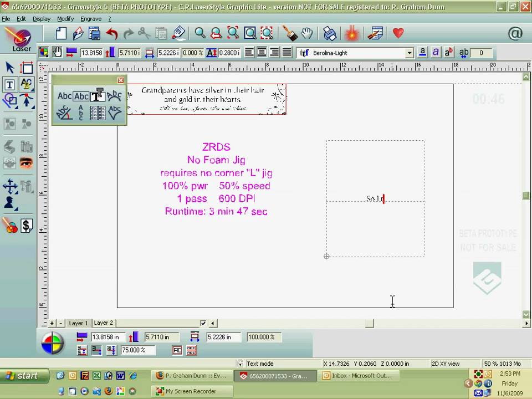Toggle the checkbox beside layer tabs
Screen dimensions: 532x399
(x=203, y=323)
